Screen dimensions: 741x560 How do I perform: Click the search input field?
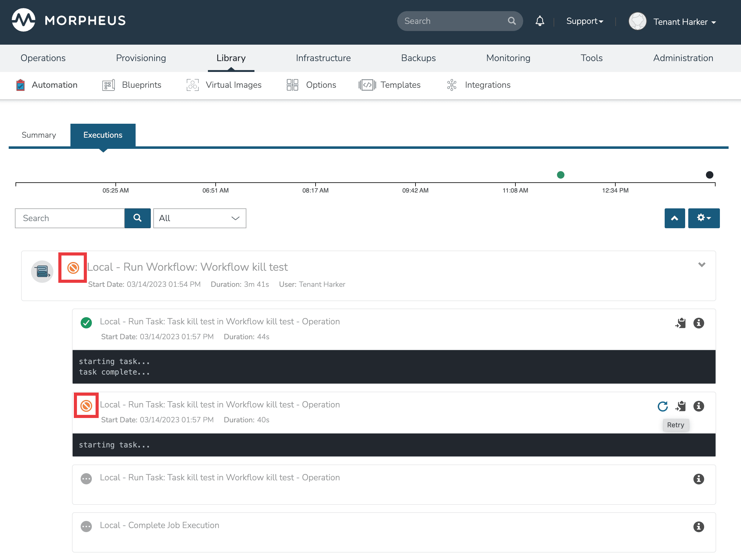[x=70, y=218]
